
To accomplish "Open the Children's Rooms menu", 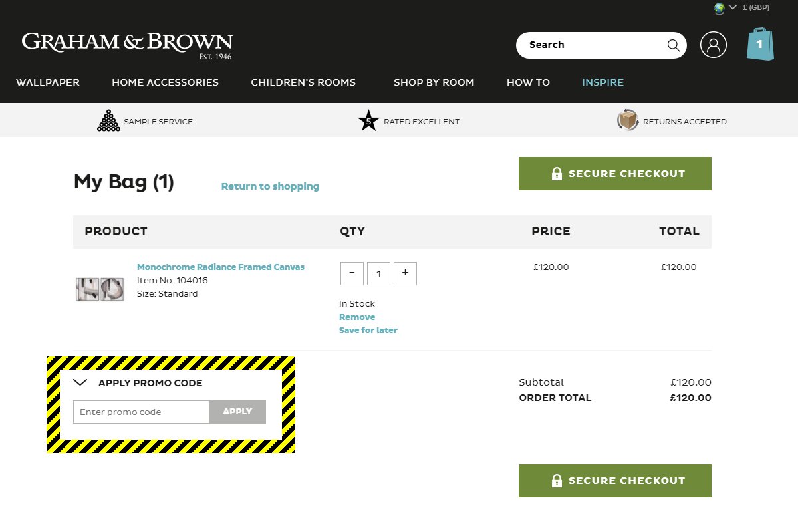I will (x=303, y=82).
